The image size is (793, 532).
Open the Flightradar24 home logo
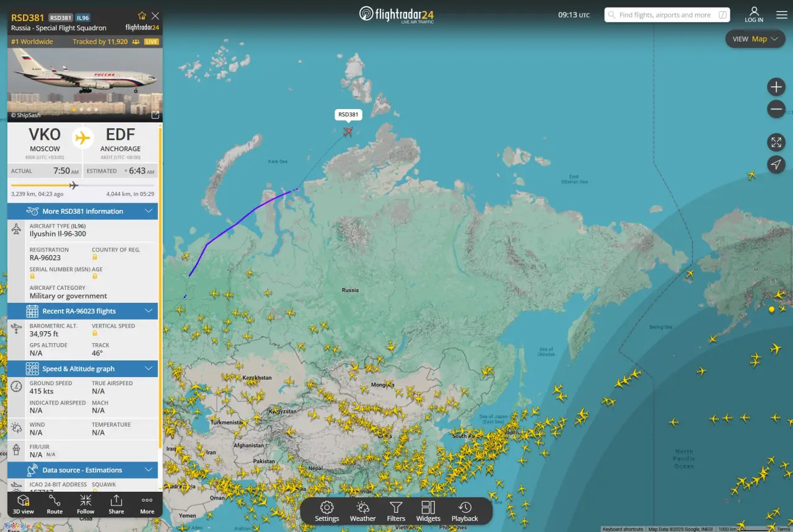(x=396, y=14)
